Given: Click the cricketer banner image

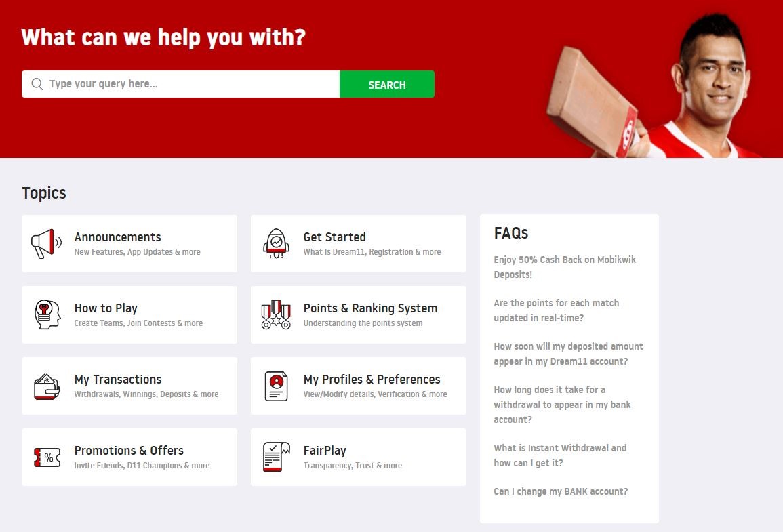Looking at the screenshot, I should pyautogui.click(x=654, y=85).
